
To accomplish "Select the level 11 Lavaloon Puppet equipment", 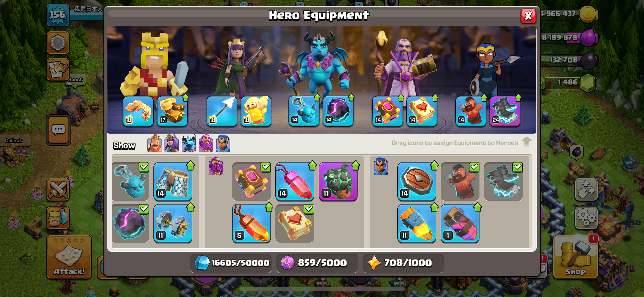I will (x=338, y=181).
